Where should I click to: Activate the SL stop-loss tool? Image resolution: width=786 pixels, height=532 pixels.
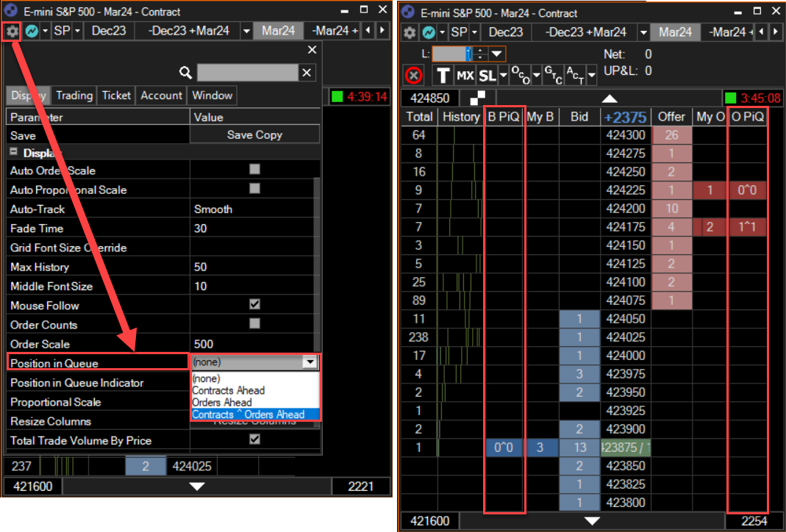[487, 75]
